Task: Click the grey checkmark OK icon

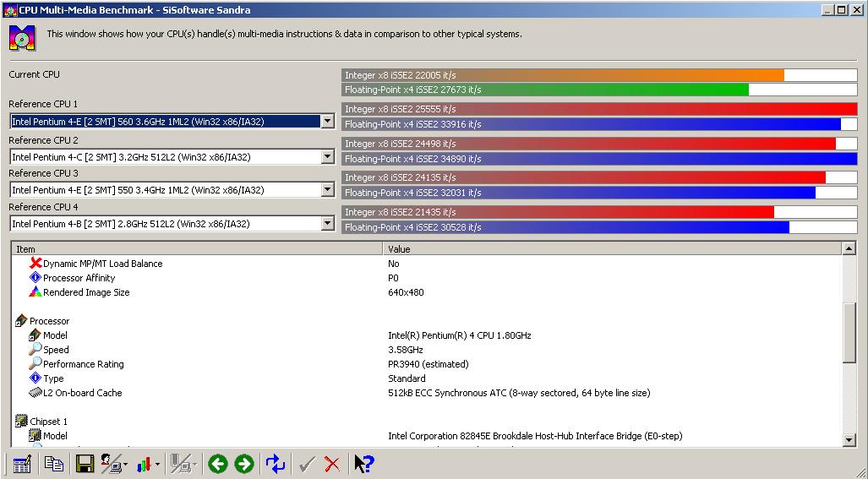Action: pos(306,464)
